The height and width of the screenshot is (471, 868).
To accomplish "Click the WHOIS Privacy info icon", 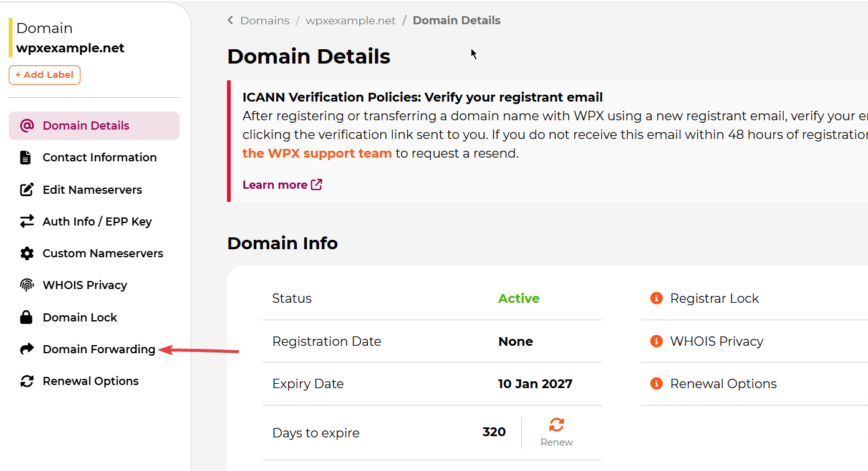I will 656,341.
